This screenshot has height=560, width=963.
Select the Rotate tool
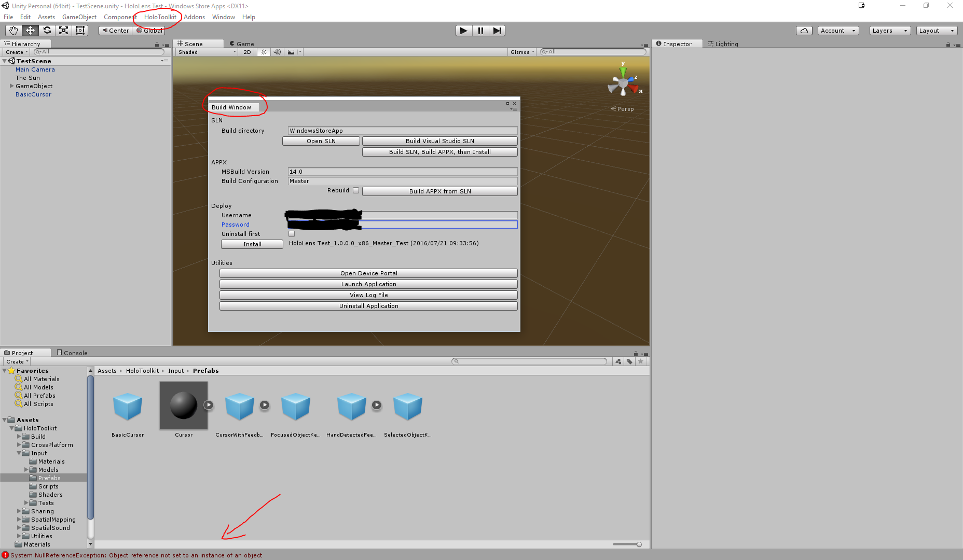(47, 30)
